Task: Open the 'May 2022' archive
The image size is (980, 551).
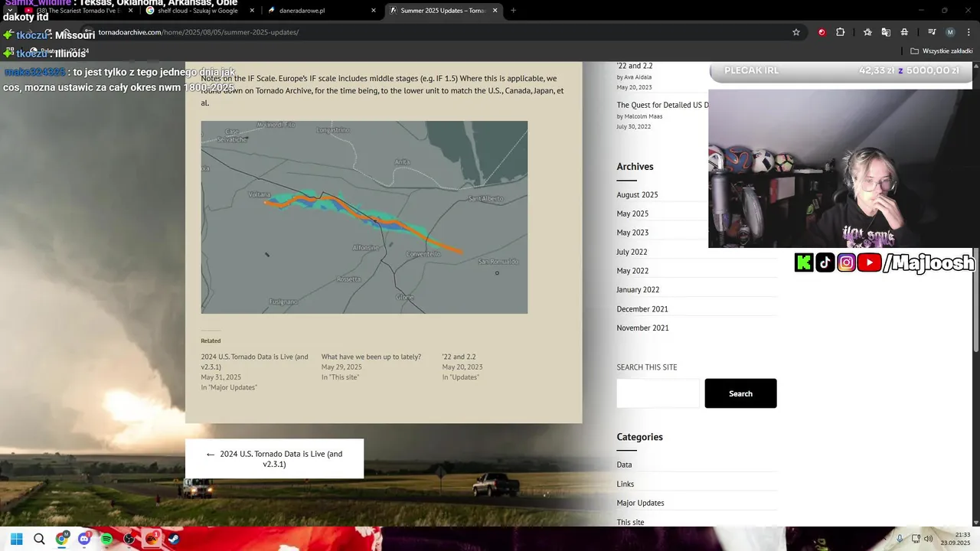Action: pyautogui.click(x=632, y=271)
